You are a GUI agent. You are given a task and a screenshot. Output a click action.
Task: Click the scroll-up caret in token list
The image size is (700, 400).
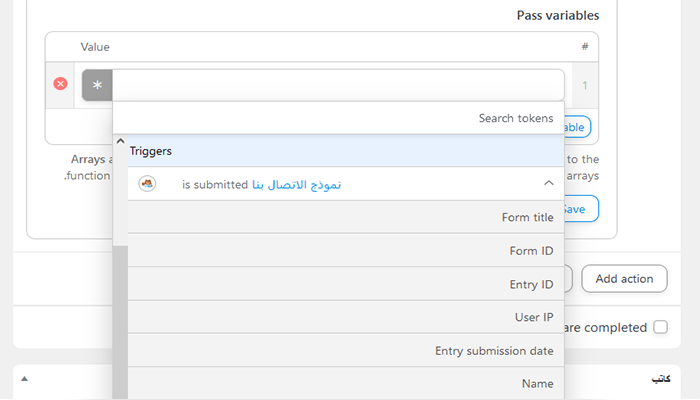tap(120, 142)
